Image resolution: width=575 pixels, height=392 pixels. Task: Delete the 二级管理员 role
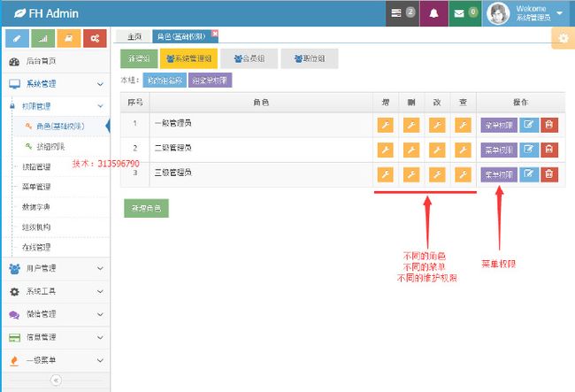(549, 150)
